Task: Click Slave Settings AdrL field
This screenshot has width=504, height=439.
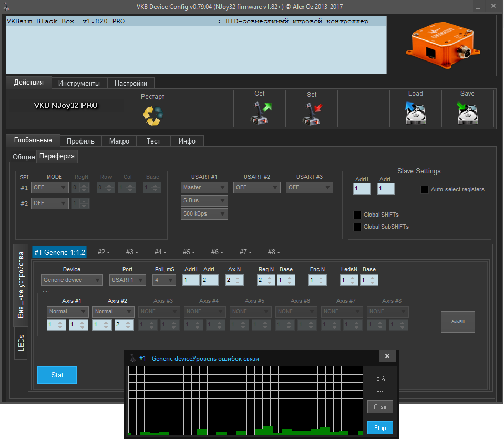Action: coord(386,189)
